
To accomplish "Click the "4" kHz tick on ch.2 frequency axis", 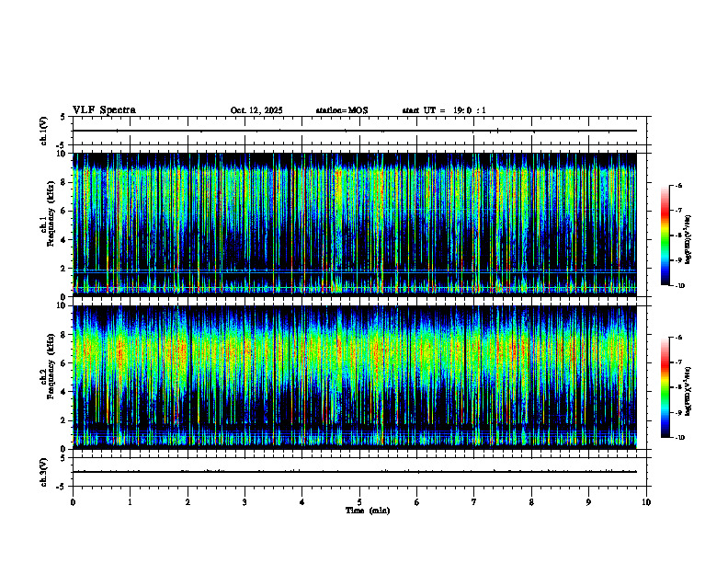I will [x=64, y=392].
